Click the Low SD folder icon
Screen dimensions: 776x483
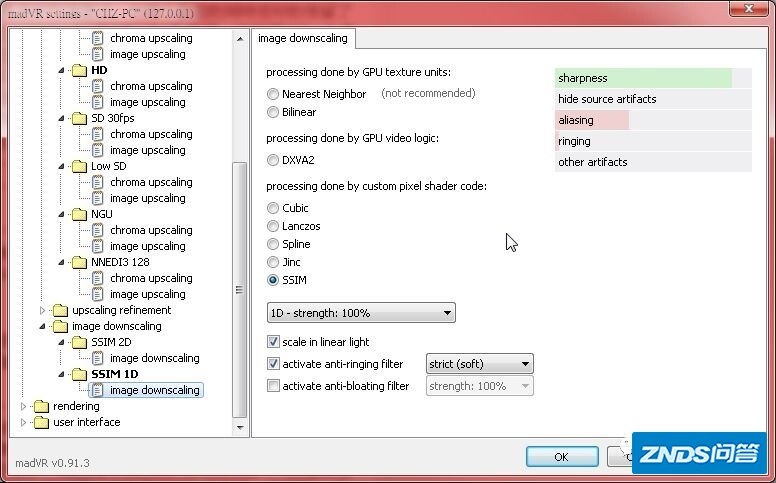(80, 166)
